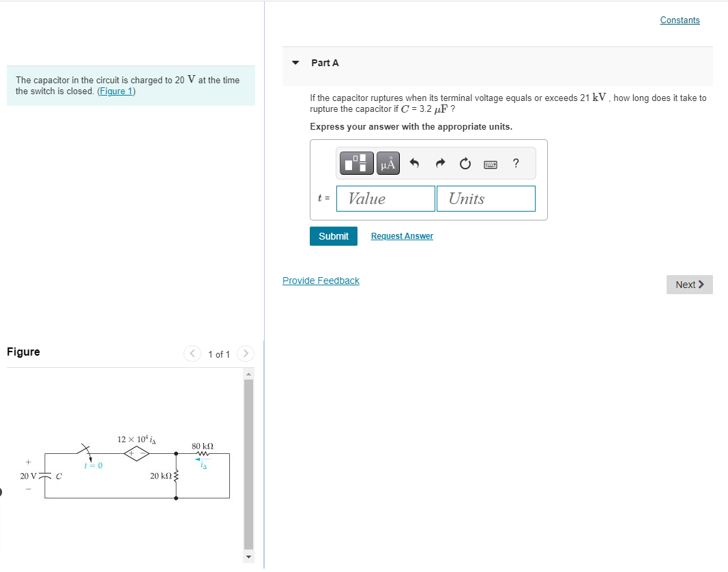Viewport: 728px width, 572px height.
Task: Reset the answer with the refresh icon
Action: (465, 163)
